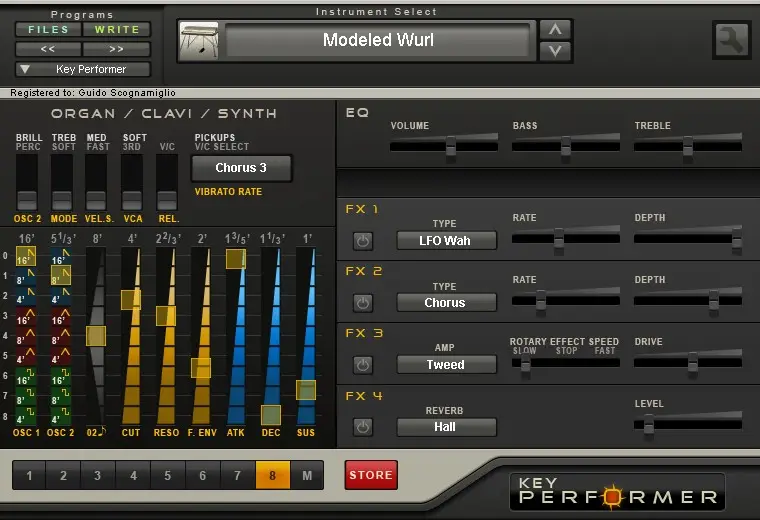Select preset slot 7

point(238,475)
